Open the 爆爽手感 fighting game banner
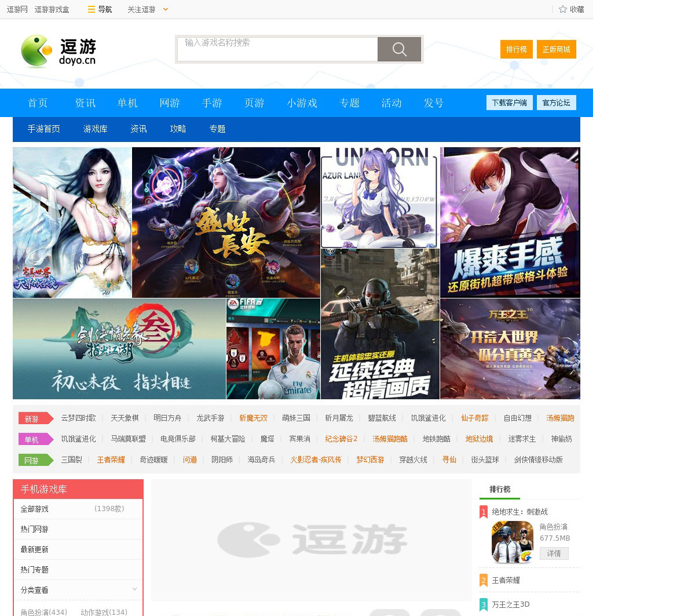 510,223
